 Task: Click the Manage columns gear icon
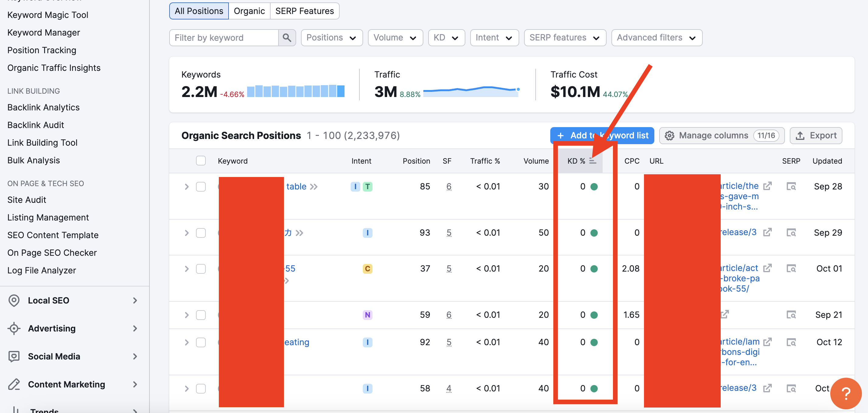(669, 136)
